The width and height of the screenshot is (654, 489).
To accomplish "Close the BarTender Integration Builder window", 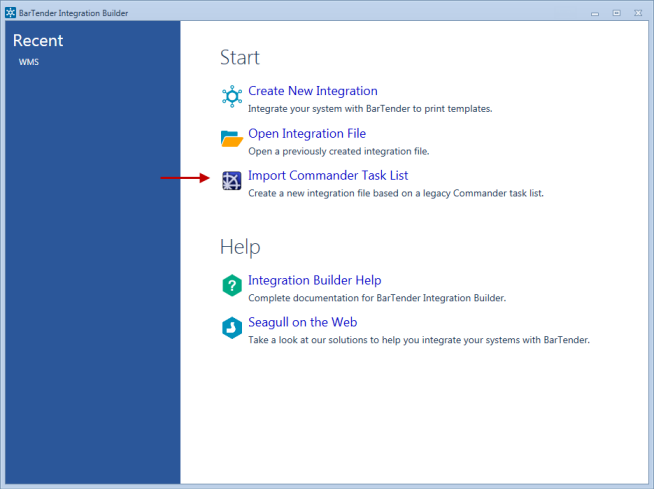I will (638, 13).
